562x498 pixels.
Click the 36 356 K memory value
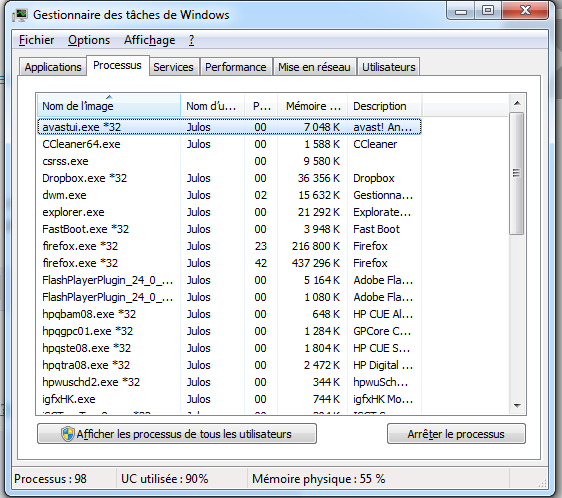[319, 178]
